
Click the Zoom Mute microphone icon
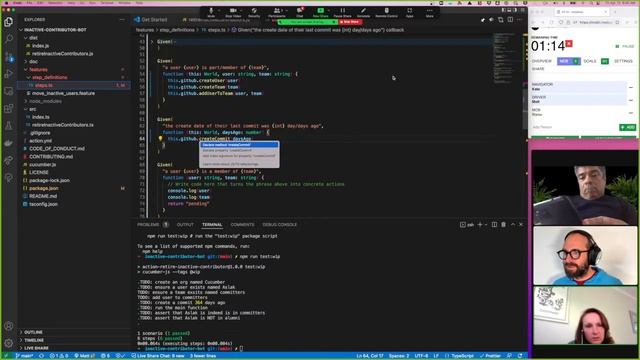(211, 12)
